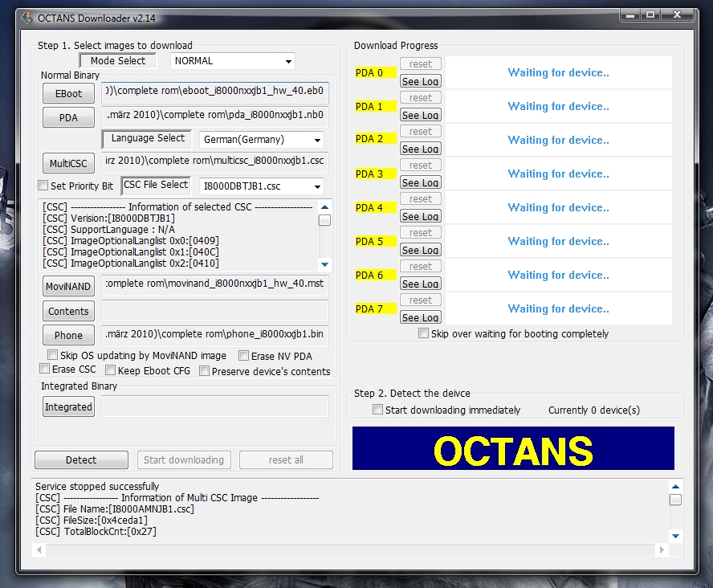
Task: Click reset for PDA 4
Action: point(421,198)
